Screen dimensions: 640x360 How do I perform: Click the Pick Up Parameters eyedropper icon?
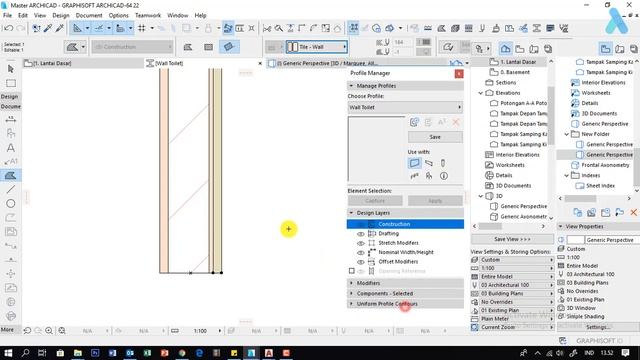coord(48,28)
